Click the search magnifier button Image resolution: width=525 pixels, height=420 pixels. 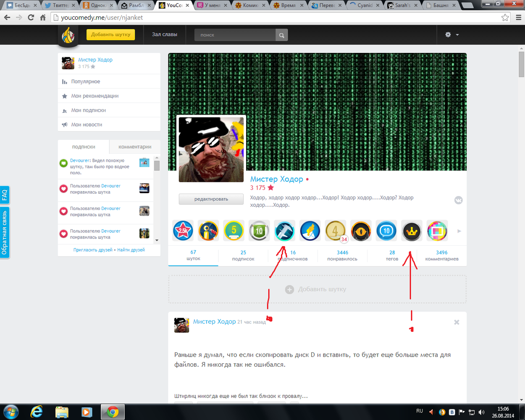point(282,35)
